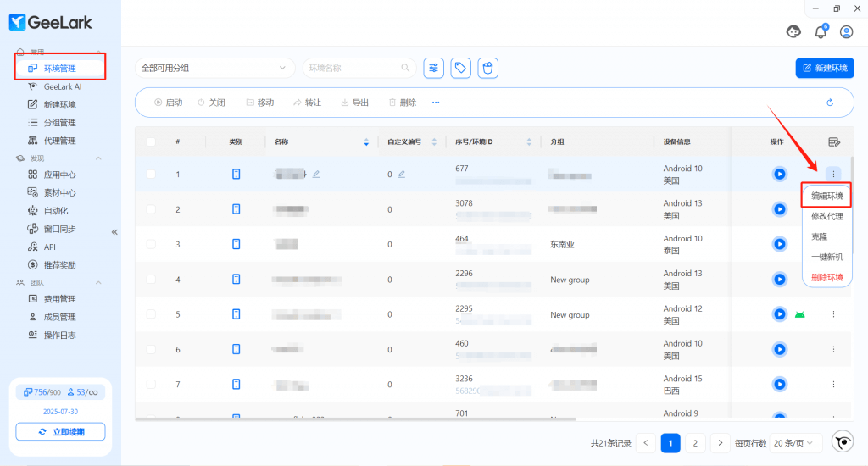Click the refresh icon in the action bar

[x=830, y=103]
